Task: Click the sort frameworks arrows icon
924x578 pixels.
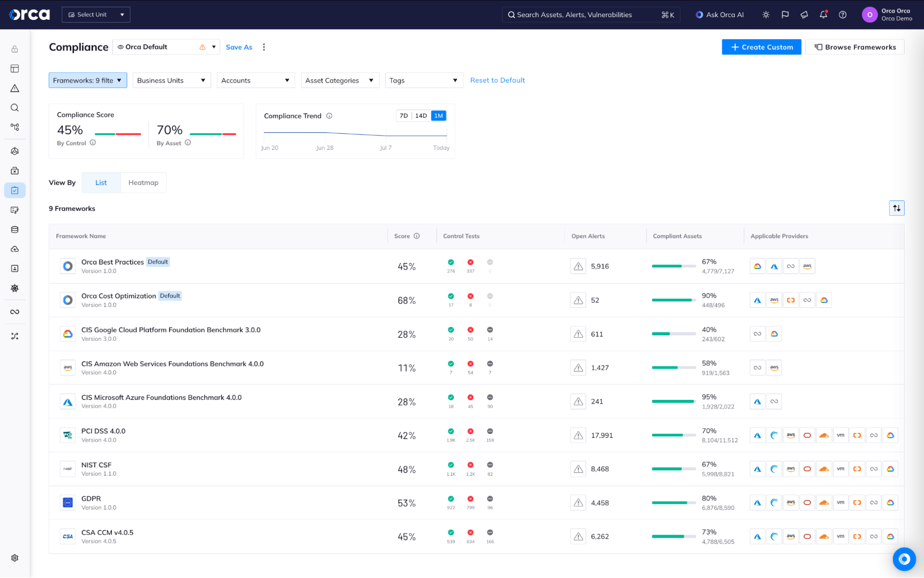Action: 896,208
